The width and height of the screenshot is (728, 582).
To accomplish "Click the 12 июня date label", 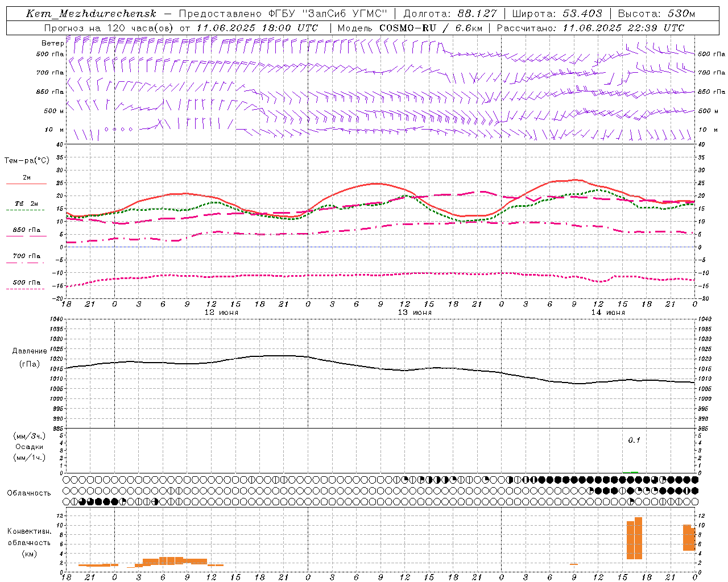I will (x=221, y=313).
